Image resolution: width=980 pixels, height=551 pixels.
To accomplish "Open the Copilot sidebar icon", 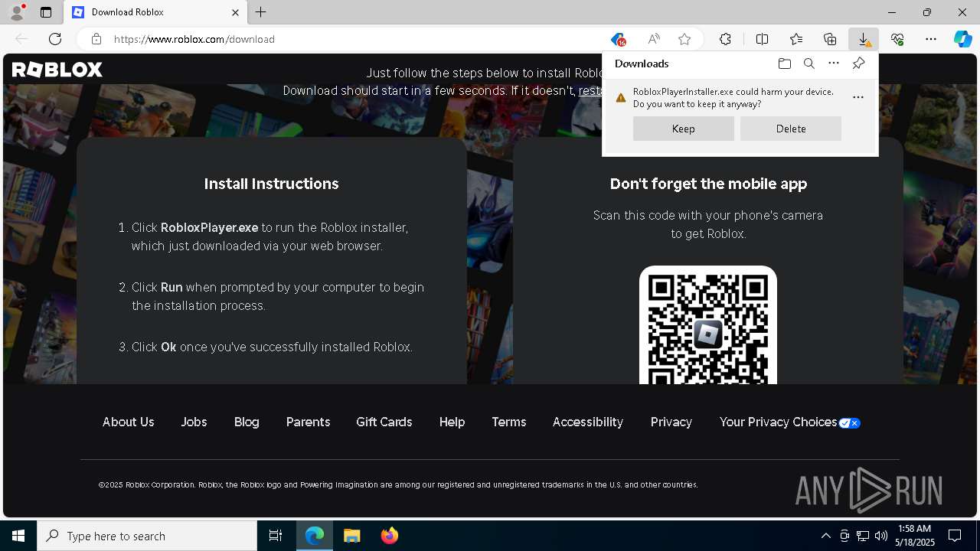I will pyautogui.click(x=963, y=39).
